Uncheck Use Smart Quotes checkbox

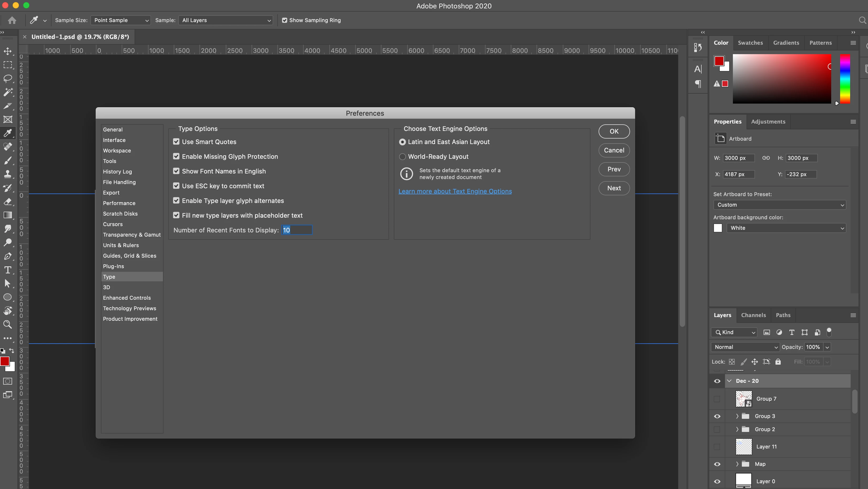176,141
